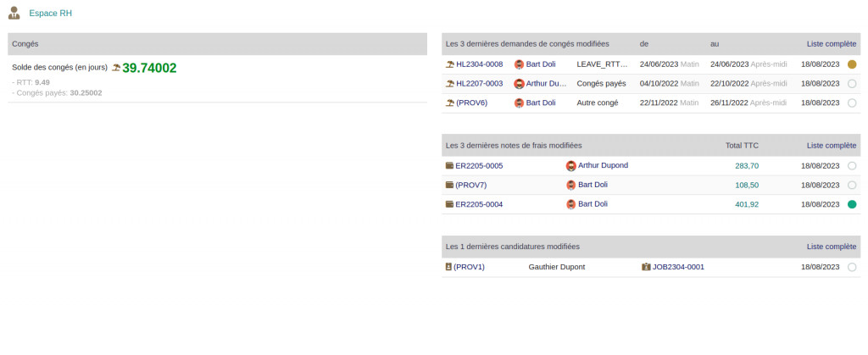Open full list of expense reports
Screen dimensions: 868x355
(x=832, y=146)
